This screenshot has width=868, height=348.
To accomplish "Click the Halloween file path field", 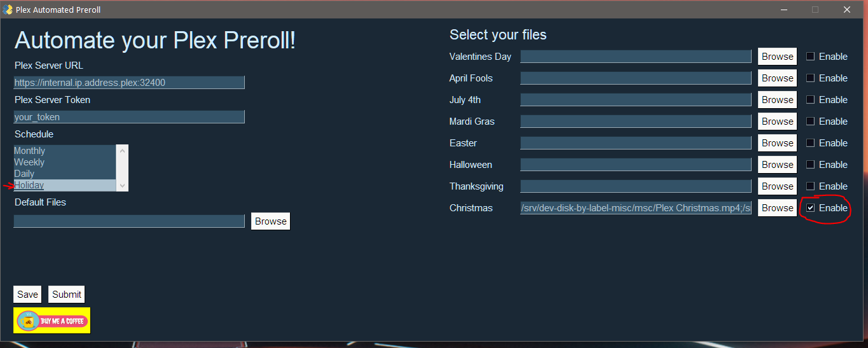I will tap(636, 165).
